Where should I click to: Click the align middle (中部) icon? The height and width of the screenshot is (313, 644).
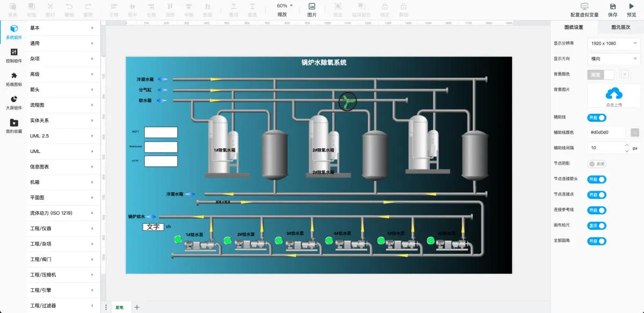point(188,6)
